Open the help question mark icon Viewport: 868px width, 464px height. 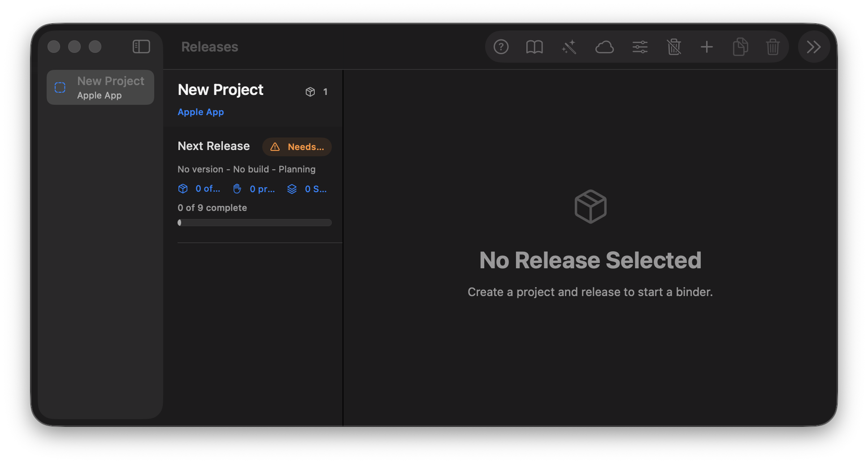[x=501, y=47]
